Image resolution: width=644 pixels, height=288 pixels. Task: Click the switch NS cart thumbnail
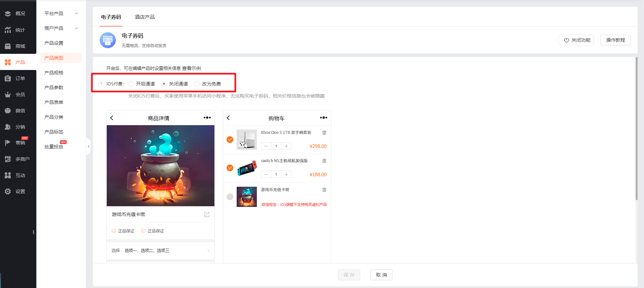click(247, 168)
